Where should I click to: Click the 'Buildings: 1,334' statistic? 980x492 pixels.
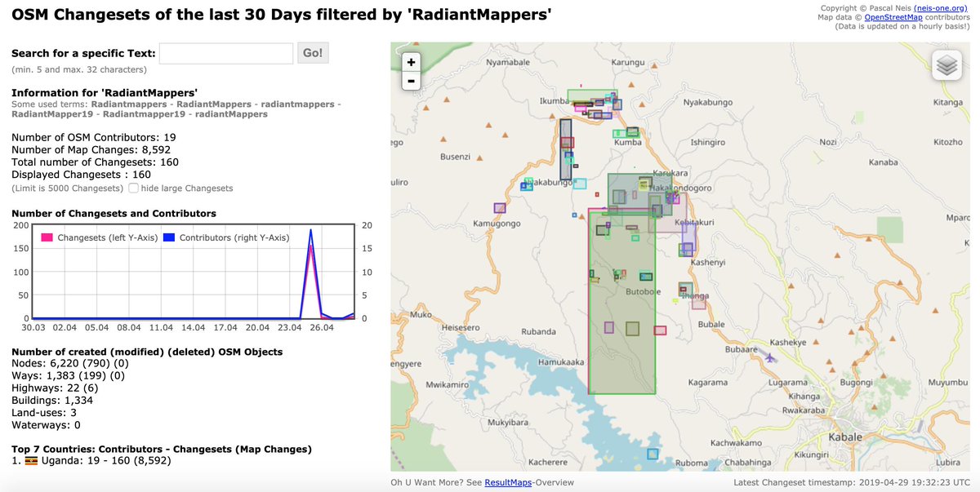tap(52, 401)
